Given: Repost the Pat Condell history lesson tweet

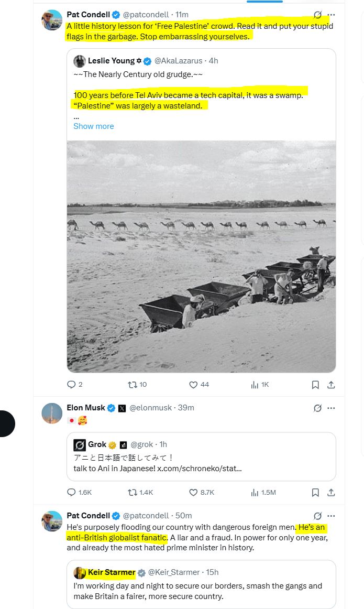Looking at the screenshot, I should pos(133,385).
